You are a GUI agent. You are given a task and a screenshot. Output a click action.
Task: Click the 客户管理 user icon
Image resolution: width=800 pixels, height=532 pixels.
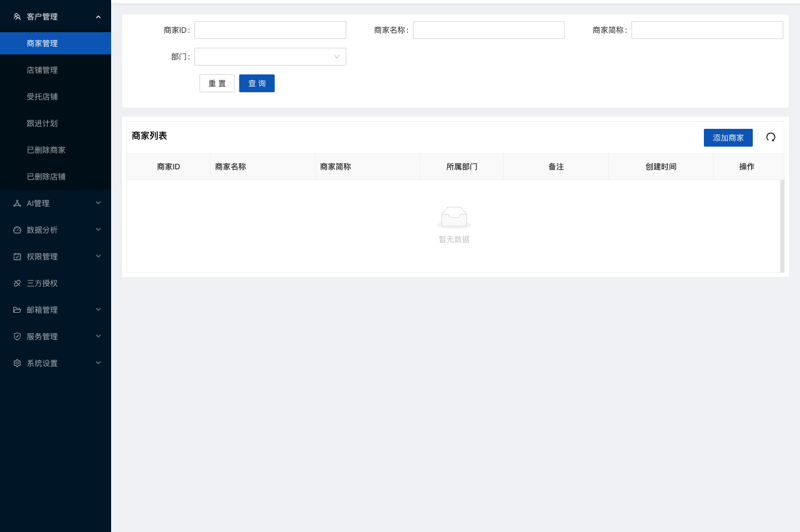(17, 17)
